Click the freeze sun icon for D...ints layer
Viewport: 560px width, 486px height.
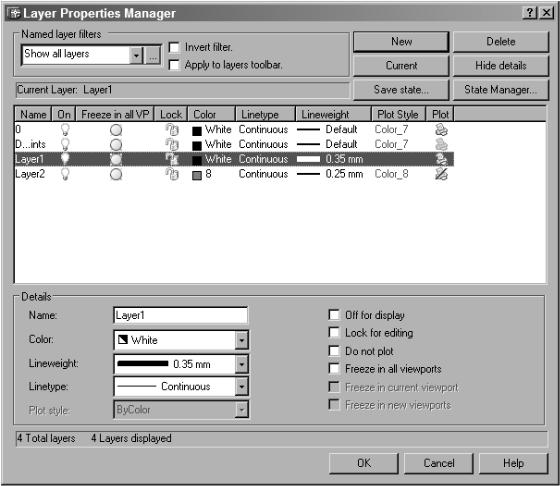pyautogui.click(x=116, y=145)
